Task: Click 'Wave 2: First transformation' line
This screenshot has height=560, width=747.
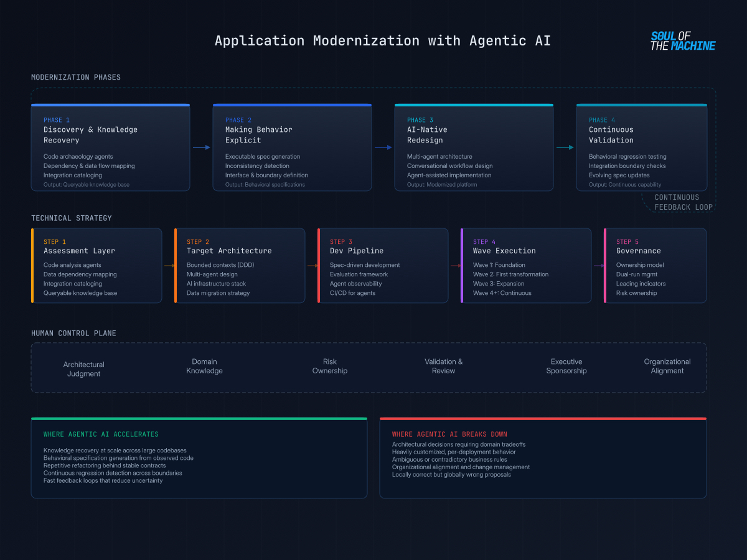Action: pyautogui.click(x=511, y=274)
